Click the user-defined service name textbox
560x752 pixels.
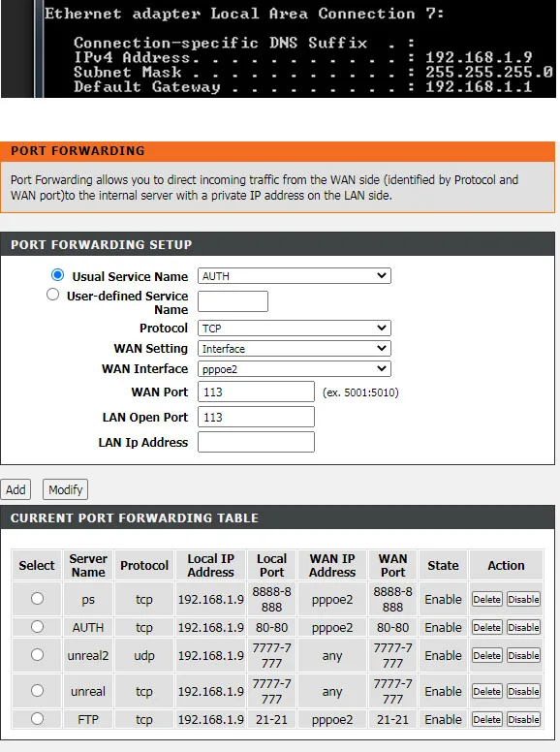[x=233, y=301]
